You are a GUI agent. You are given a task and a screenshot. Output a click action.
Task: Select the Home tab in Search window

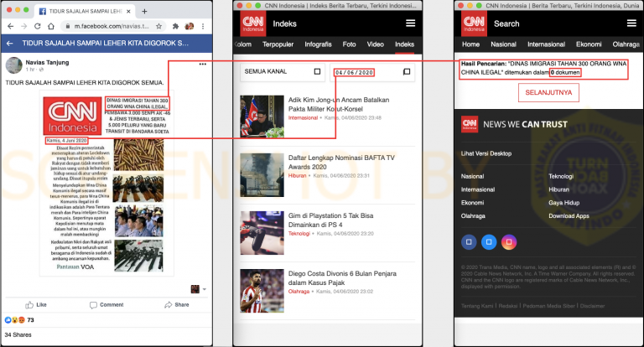pyautogui.click(x=470, y=44)
